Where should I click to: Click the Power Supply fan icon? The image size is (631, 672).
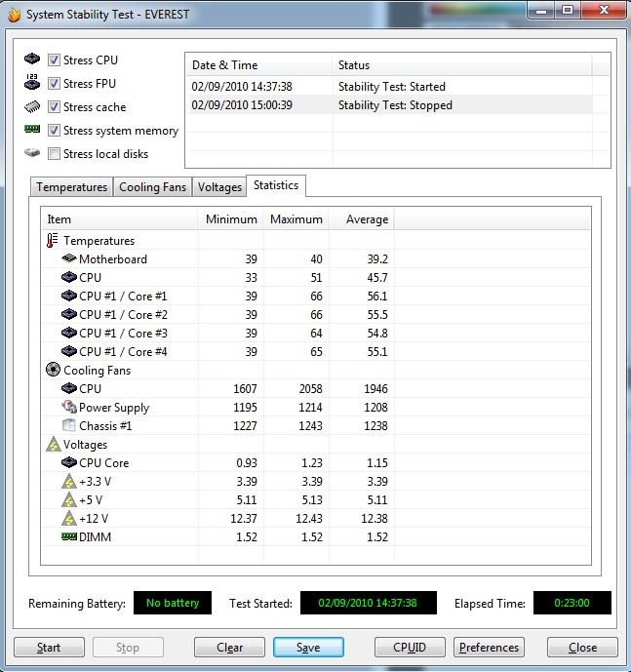(69, 407)
